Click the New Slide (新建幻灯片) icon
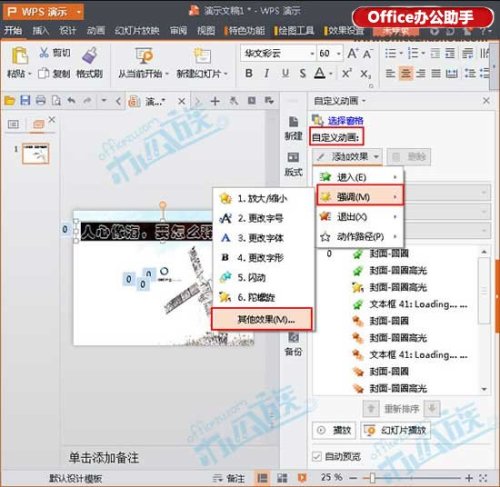 pyautogui.click(x=202, y=55)
